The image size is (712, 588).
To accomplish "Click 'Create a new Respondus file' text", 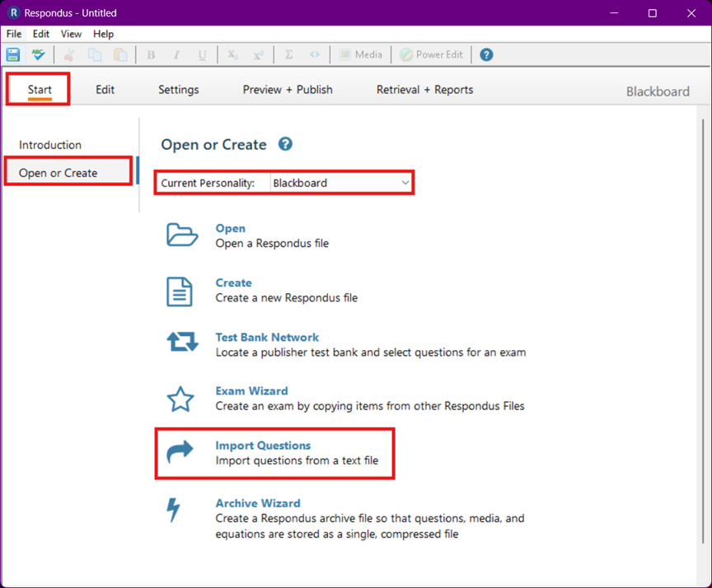I will [x=287, y=297].
